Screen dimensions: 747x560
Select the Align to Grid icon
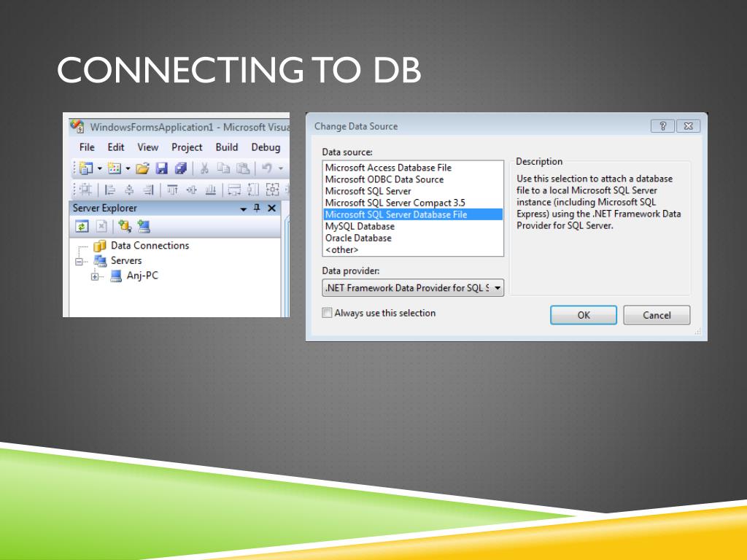coord(86,190)
